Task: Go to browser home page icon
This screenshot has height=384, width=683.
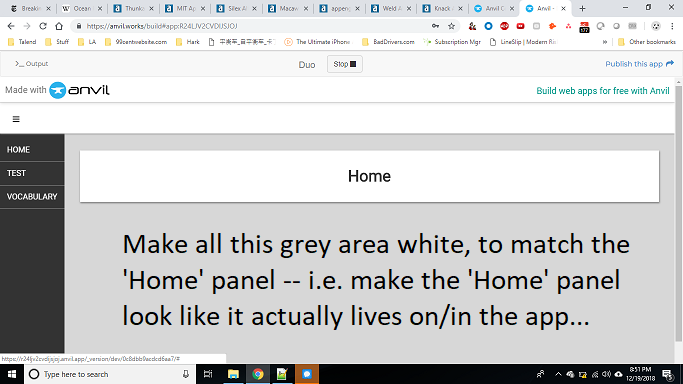Action: click(x=59, y=26)
